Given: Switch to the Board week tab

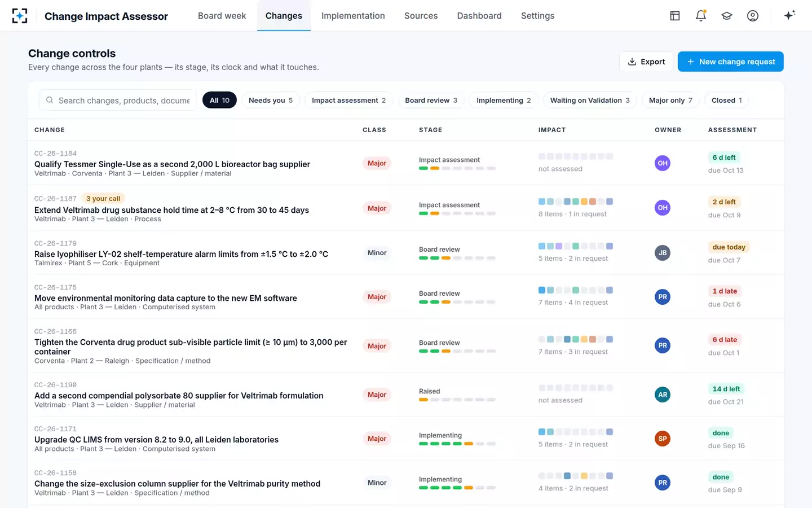Looking at the screenshot, I should click(222, 16).
